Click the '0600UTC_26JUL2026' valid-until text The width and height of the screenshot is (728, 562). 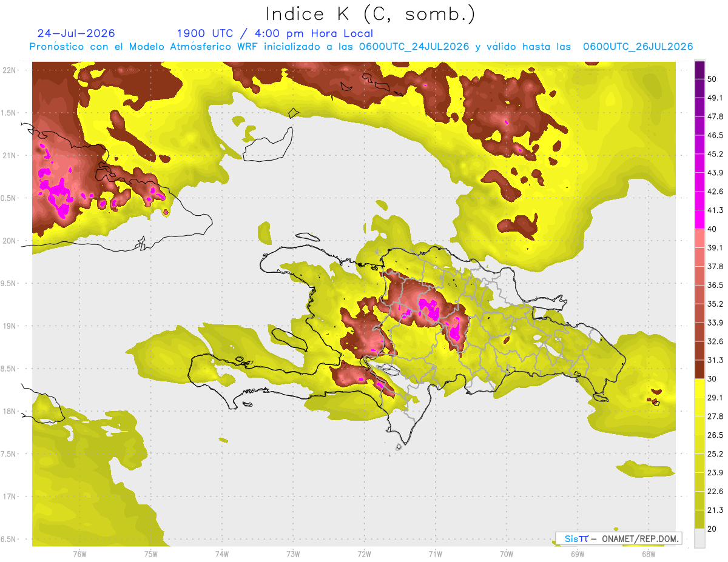pyautogui.click(x=638, y=47)
